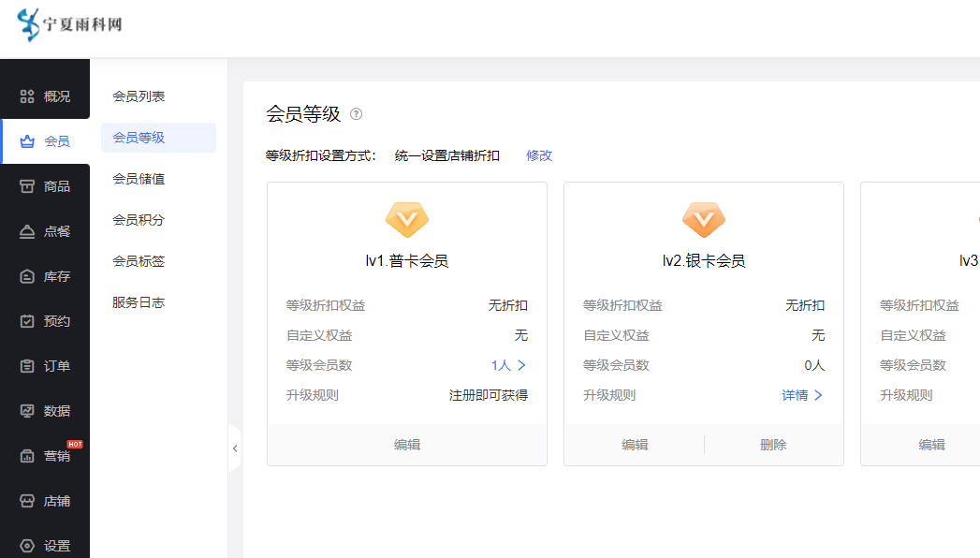Click the lv2.银卡会员 title
This screenshot has height=558, width=980.
pyautogui.click(x=704, y=260)
